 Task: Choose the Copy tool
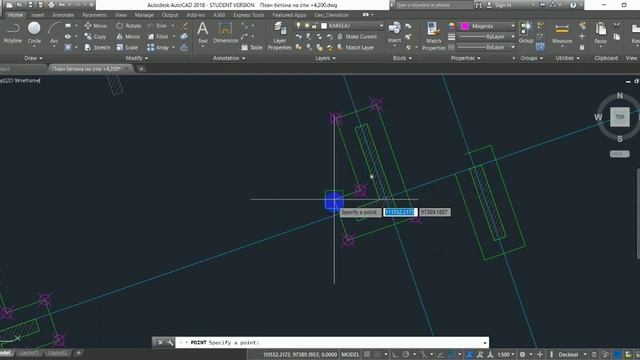pos(96,36)
